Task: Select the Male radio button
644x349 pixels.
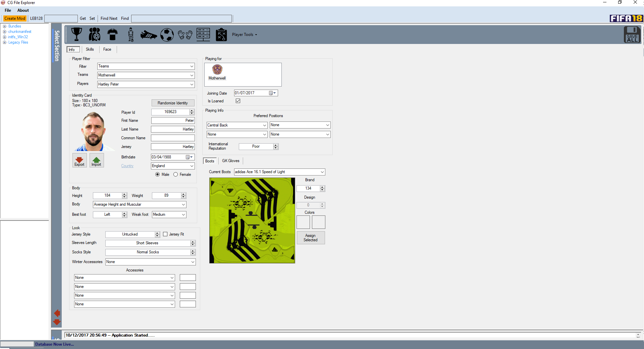Action: (158, 174)
